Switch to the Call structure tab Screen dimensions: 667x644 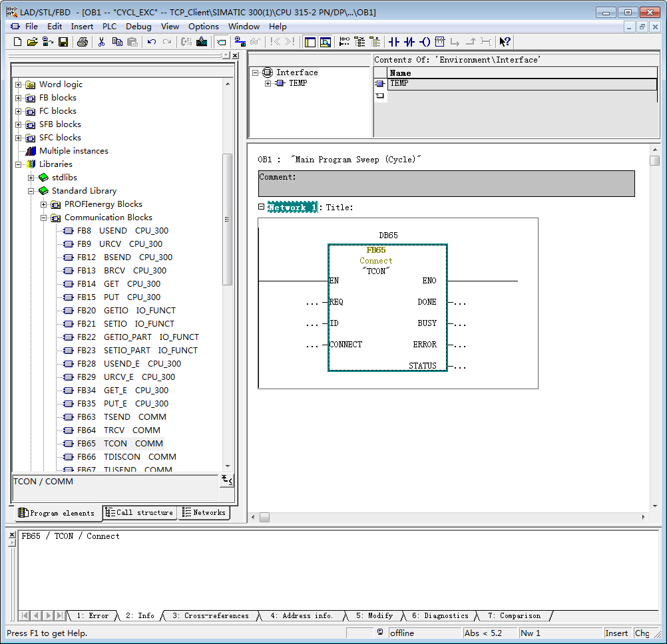pos(140,513)
